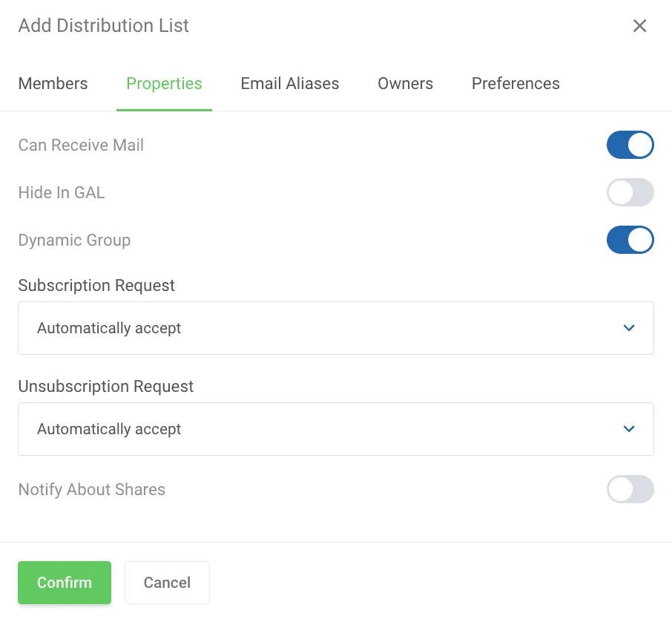Switch to the Members tab
Image resolution: width=672 pixels, height=622 pixels.
point(53,84)
